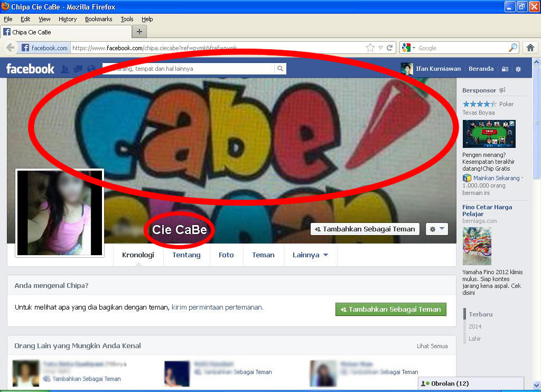Open the Facebook messages icon
The height and width of the screenshot is (392, 541).
78,69
